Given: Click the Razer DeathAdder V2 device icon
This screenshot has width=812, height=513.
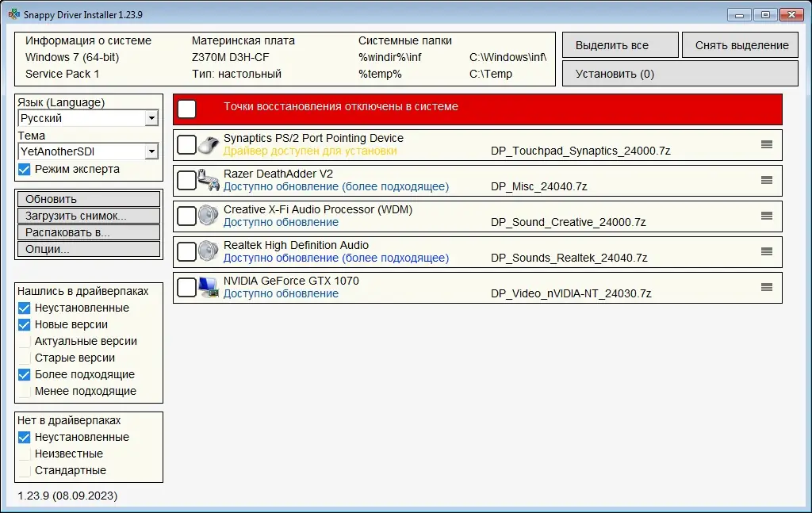Looking at the screenshot, I should tap(207, 180).
